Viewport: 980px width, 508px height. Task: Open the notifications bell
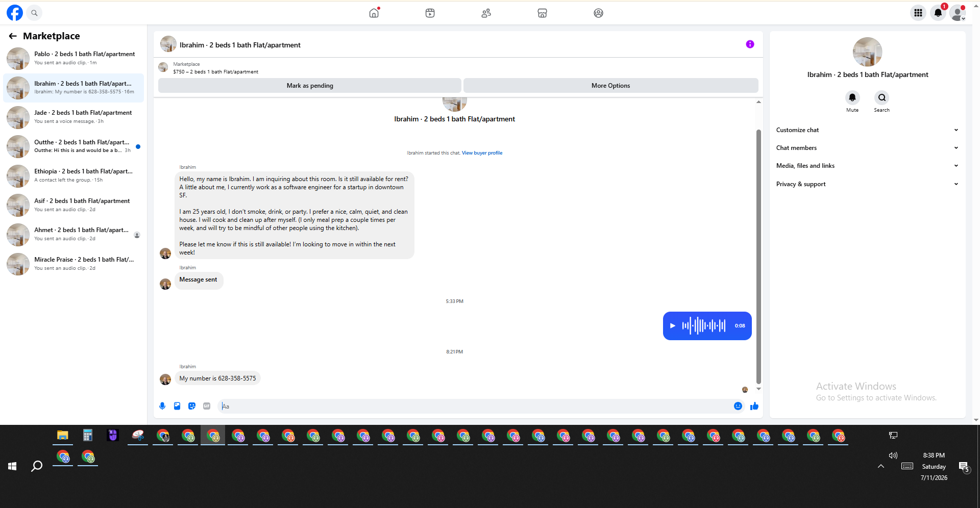[938, 13]
